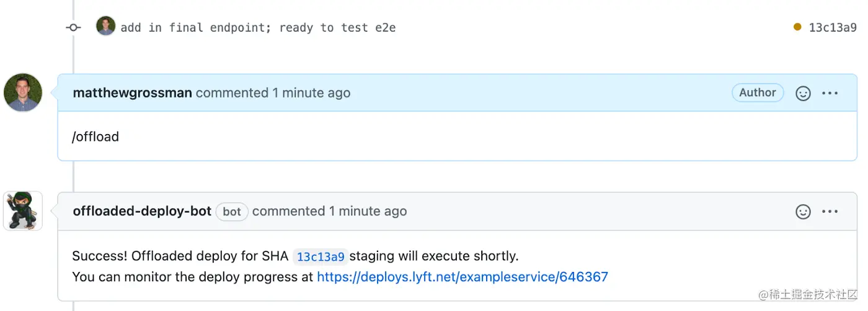
Task: Open the deploys.lyft.net deploy progress link
Action: coord(463,277)
